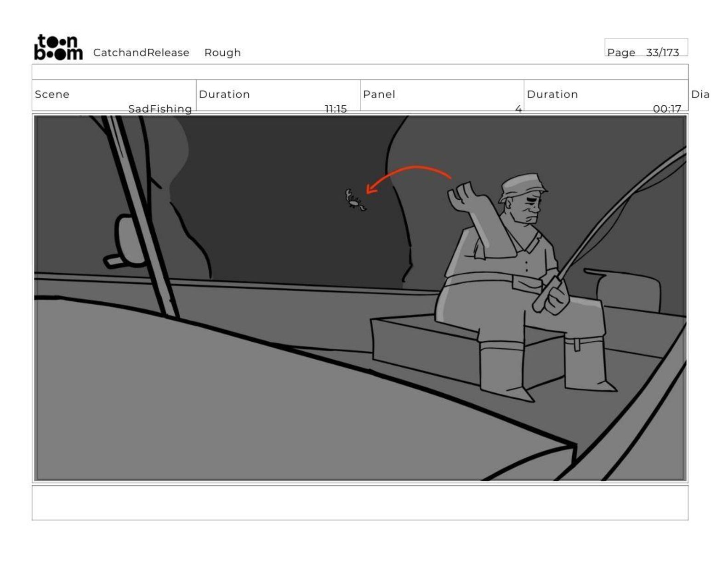
Task: Click the small crab being thrown
Action: pyautogui.click(x=355, y=200)
